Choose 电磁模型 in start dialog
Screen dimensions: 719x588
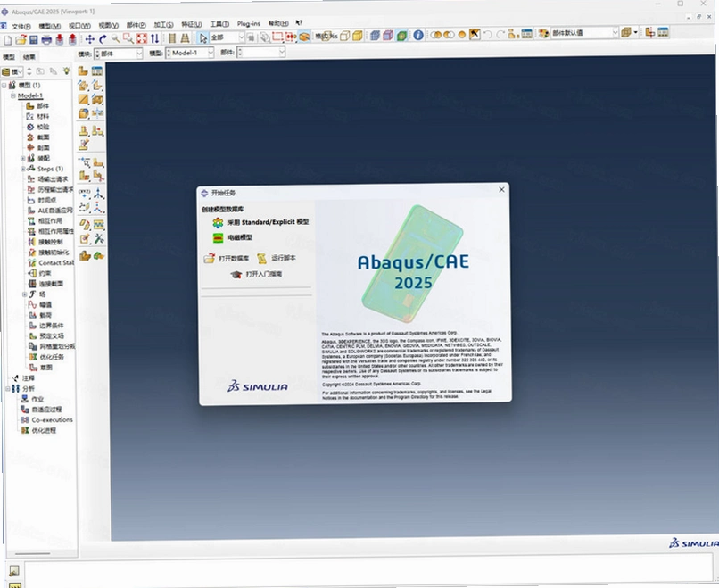coord(233,237)
